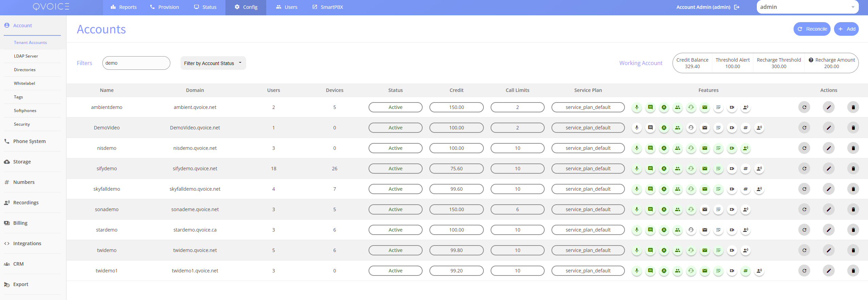Viewport: 868px width, 300px height.
Task: Click the Add account button
Action: click(846, 29)
